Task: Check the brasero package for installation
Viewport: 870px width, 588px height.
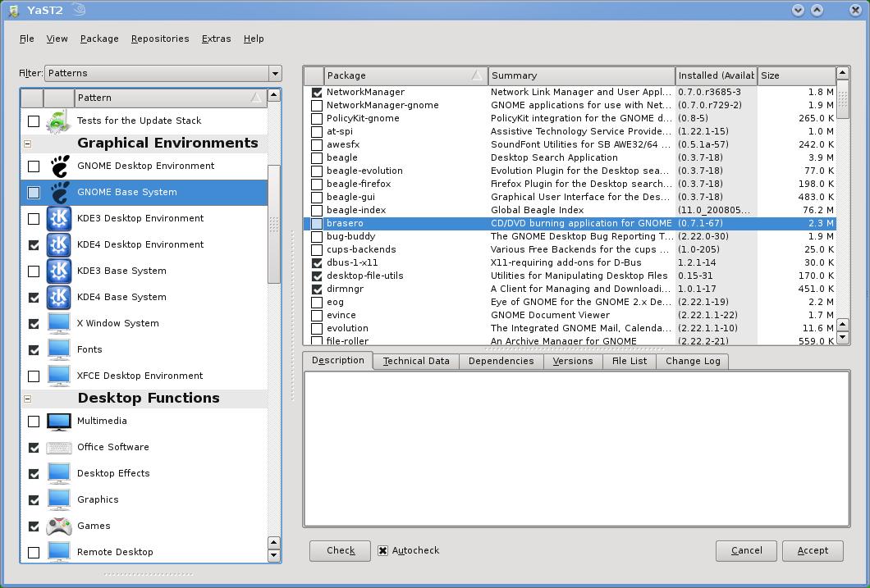Action: [x=316, y=223]
